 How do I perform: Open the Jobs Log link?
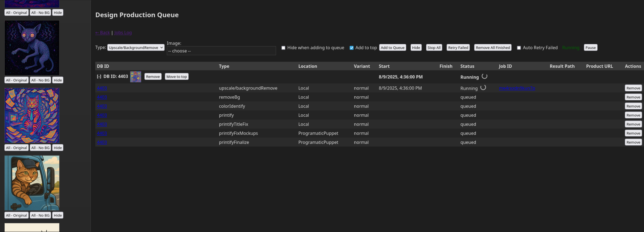pos(123,33)
